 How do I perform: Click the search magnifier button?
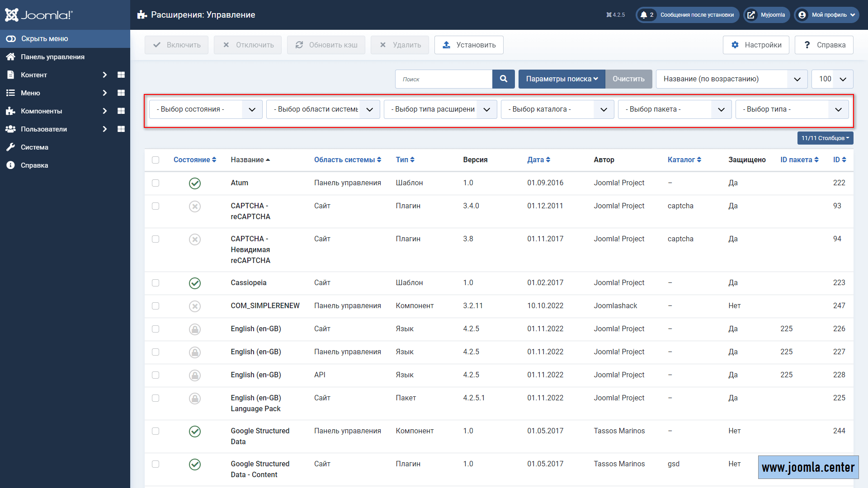(x=503, y=79)
